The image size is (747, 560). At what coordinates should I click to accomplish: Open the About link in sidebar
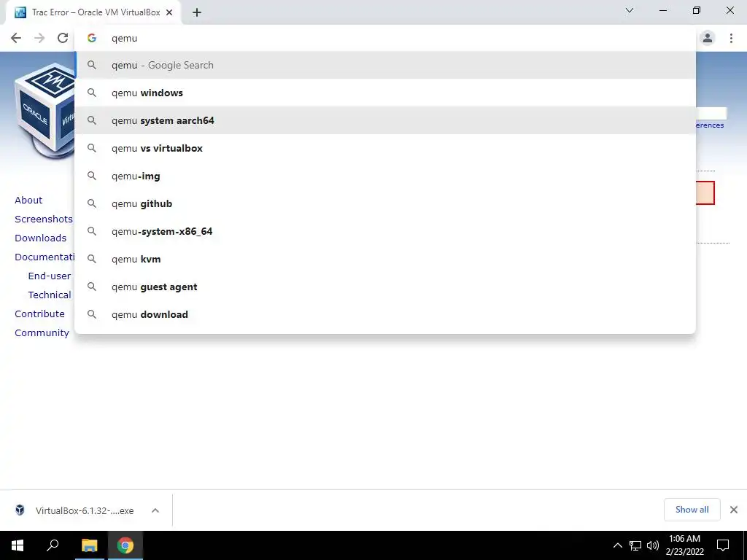(x=28, y=200)
